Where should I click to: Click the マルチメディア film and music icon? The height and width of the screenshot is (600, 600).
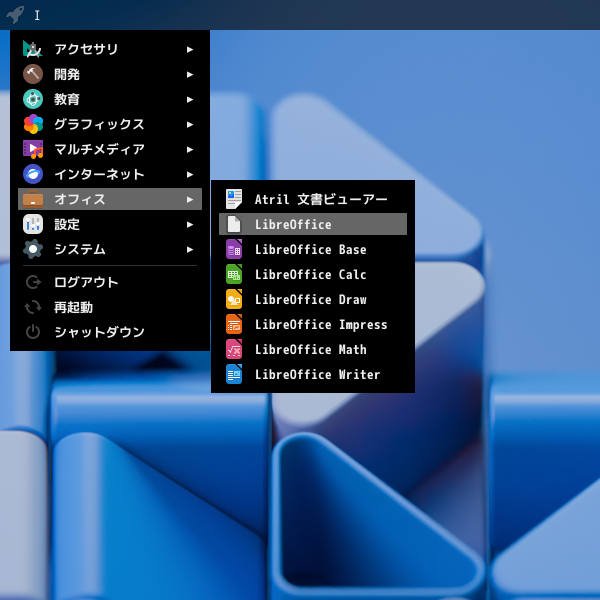(33, 149)
